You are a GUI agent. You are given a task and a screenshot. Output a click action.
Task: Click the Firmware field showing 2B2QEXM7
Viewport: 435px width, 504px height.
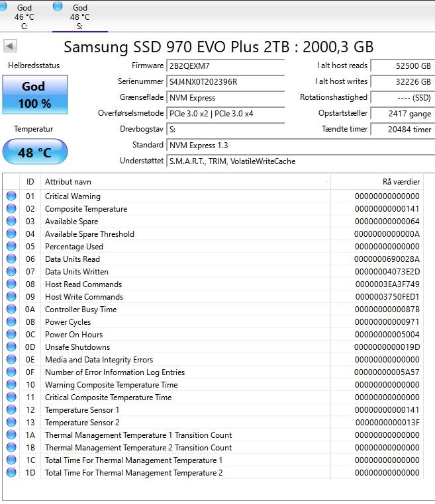point(226,65)
